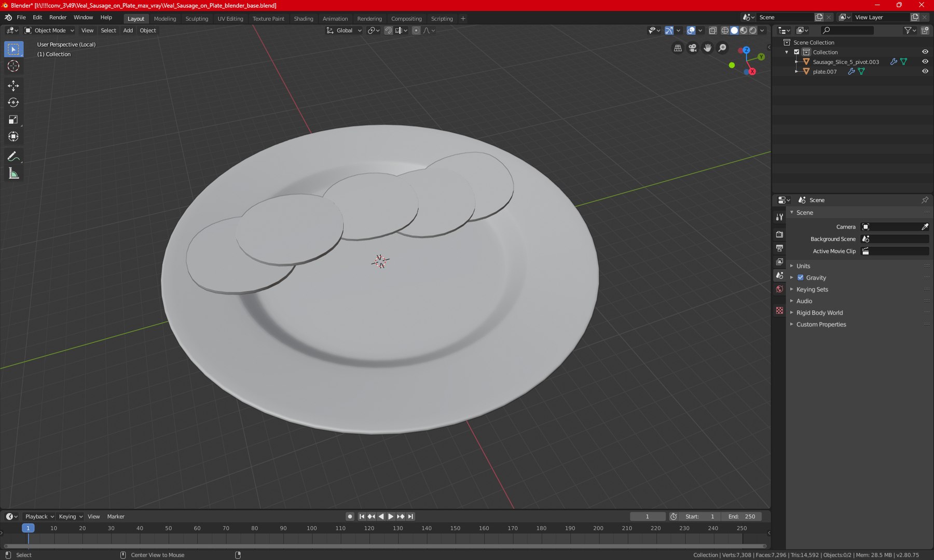
Task: Open the Output properties tab
Action: coord(779,248)
